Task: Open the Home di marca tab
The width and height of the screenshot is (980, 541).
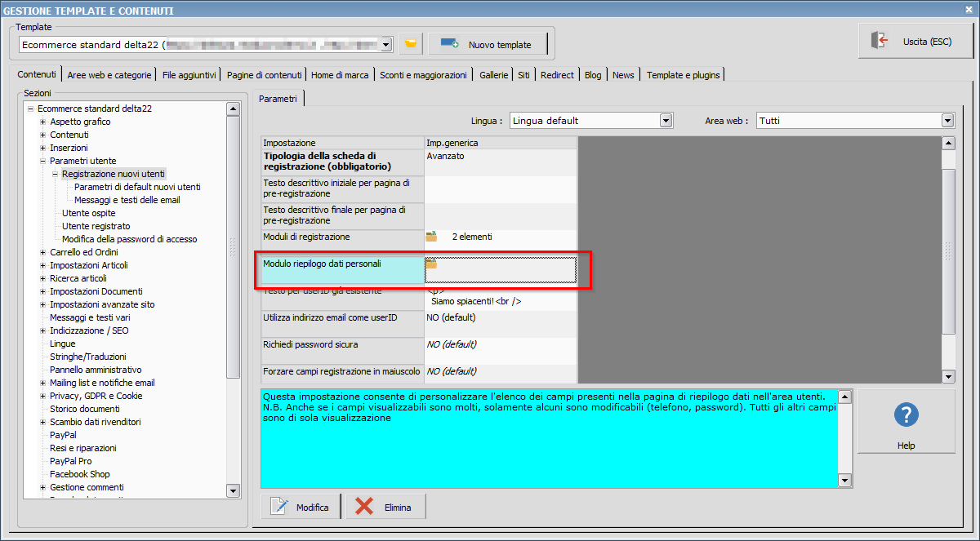Action: (340, 75)
